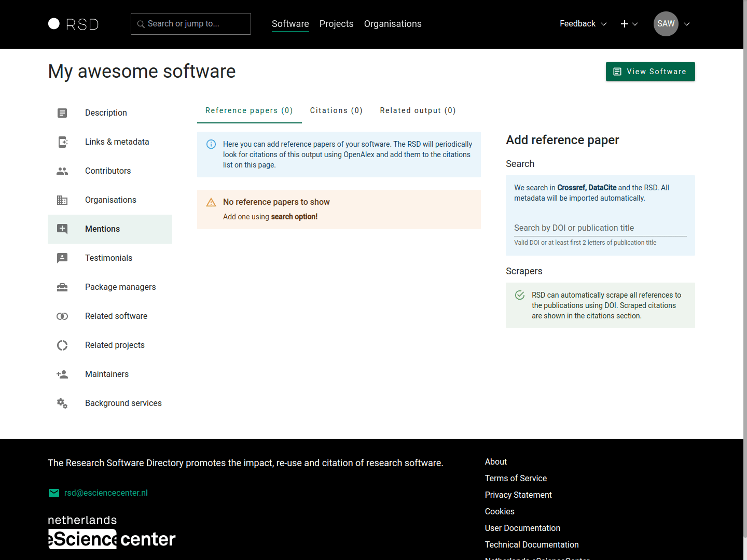The width and height of the screenshot is (747, 560).
Task: Click the Search or jump to box
Action: pos(191,24)
